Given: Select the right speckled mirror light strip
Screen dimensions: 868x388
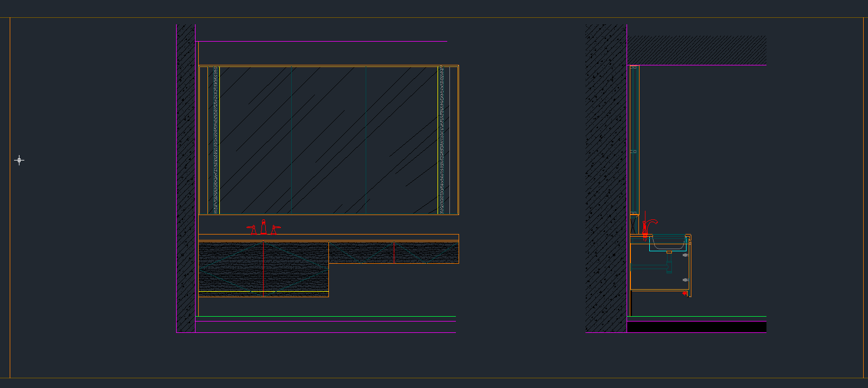Looking at the screenshot, I should [x=442, y=141].
